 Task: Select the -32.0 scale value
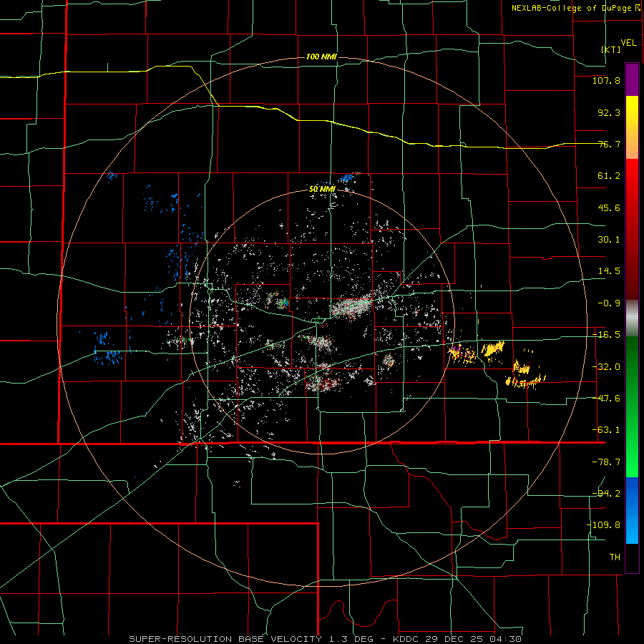[606, 367]
